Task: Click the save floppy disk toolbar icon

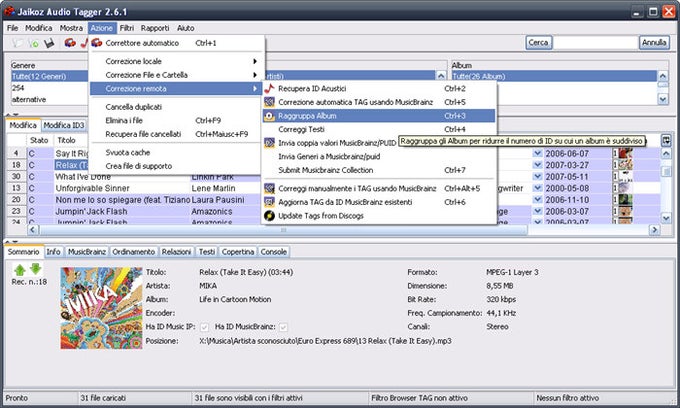Action: point(48,43)
